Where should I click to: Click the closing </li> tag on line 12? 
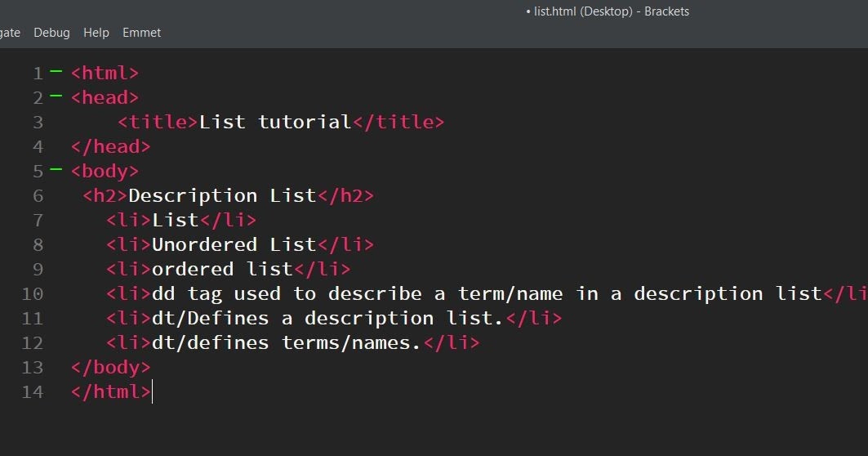pyautogui.click(x=452, y=342)
